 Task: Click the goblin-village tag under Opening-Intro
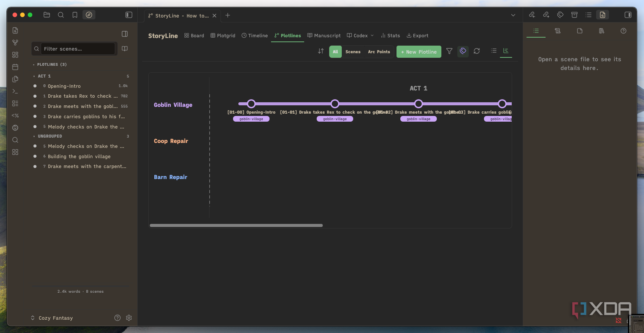(x=251, y=119)
